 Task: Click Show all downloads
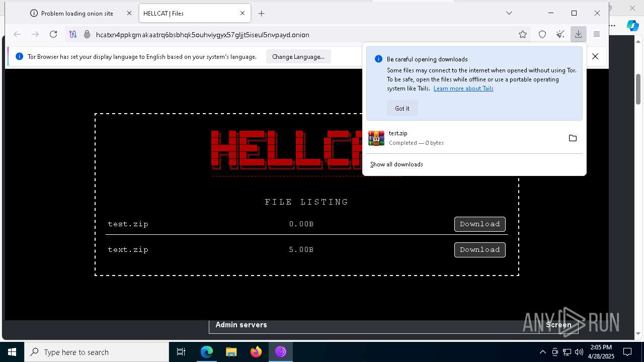pos(396,164)
